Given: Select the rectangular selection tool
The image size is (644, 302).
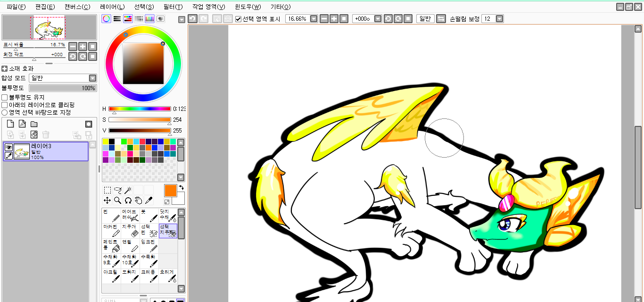Looking at the screenshot, I should click(x=107, y=190).
